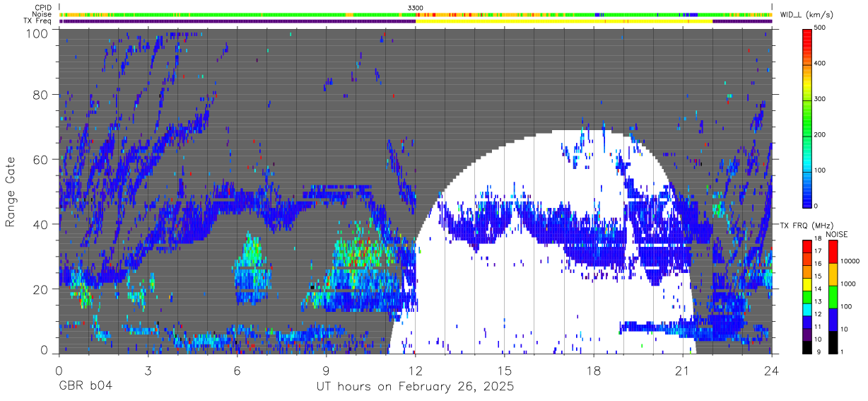
Task: Click the "80" tick on the Range Gate axis
Action: 42,94
